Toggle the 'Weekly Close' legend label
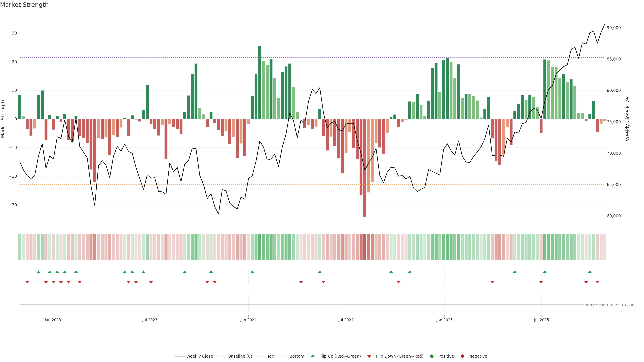Image resolution: width=644 pixels, height=362 pixels. tap(200, 356)
